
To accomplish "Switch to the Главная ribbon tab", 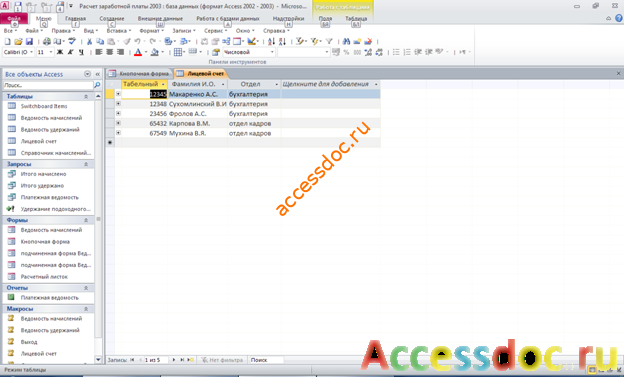I will [x=75, y=19].
